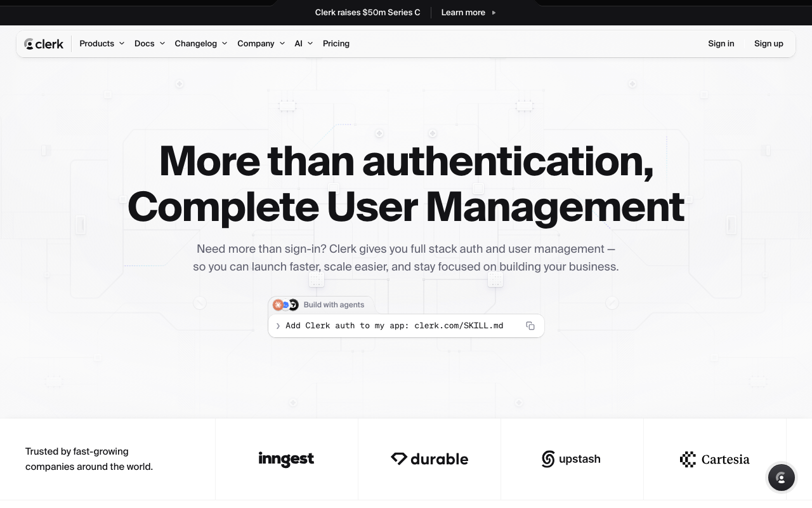The image size is (812, 508).
Task: Open the floating Clerk assistant widget
Action: click(781, 478)
